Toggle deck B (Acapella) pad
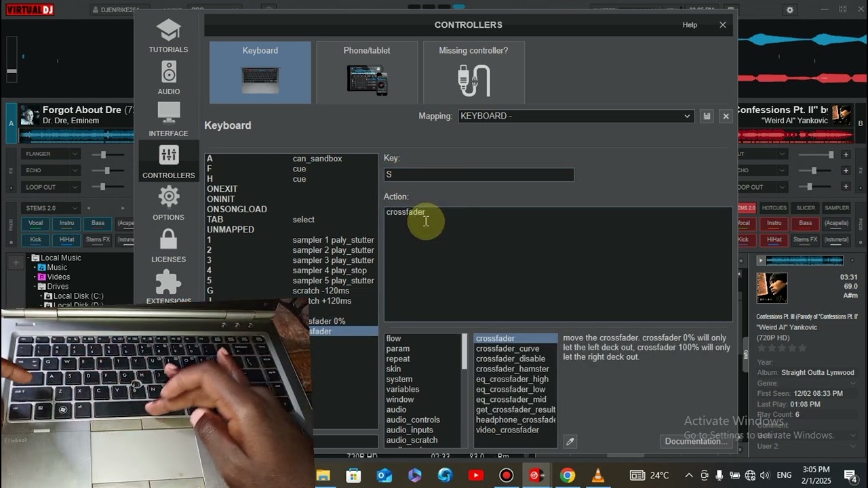Image resolution: width=868 pixels, height=488 pixels. tap(837, 223)
